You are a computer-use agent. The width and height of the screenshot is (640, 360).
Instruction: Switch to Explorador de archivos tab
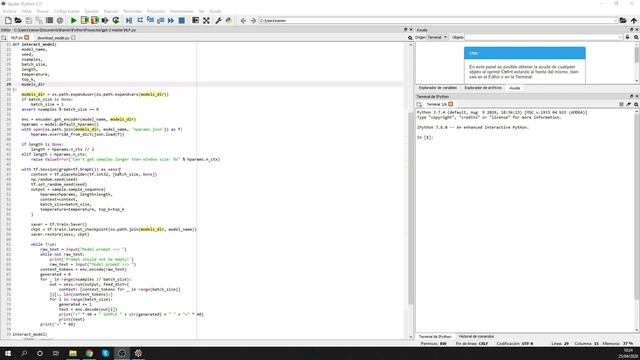click(483, 88)
